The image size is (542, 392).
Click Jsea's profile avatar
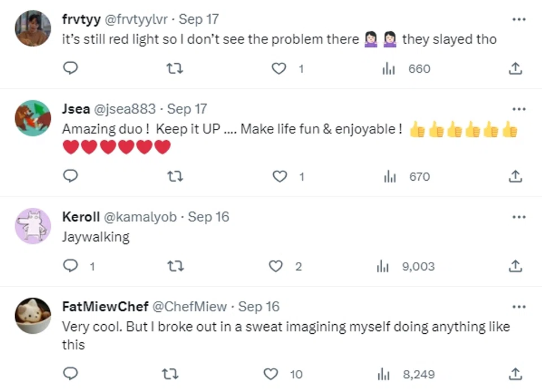tap(33, 118)
